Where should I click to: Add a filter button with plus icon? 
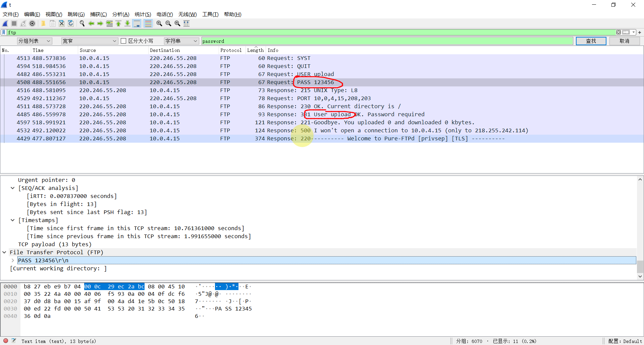pyautogui.click(x=640, y=32)
